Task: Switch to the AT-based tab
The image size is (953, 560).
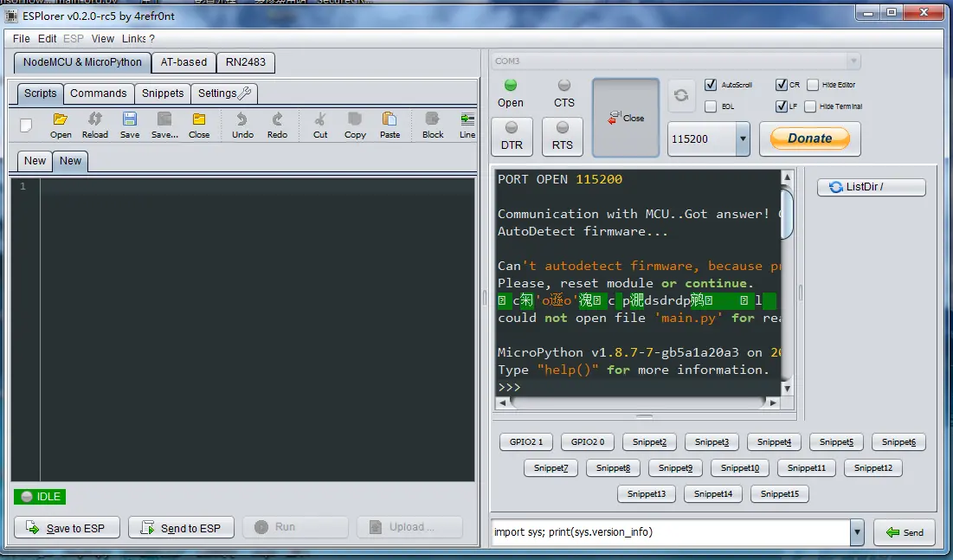Action: pyautogui.click(x=184, y=62)
